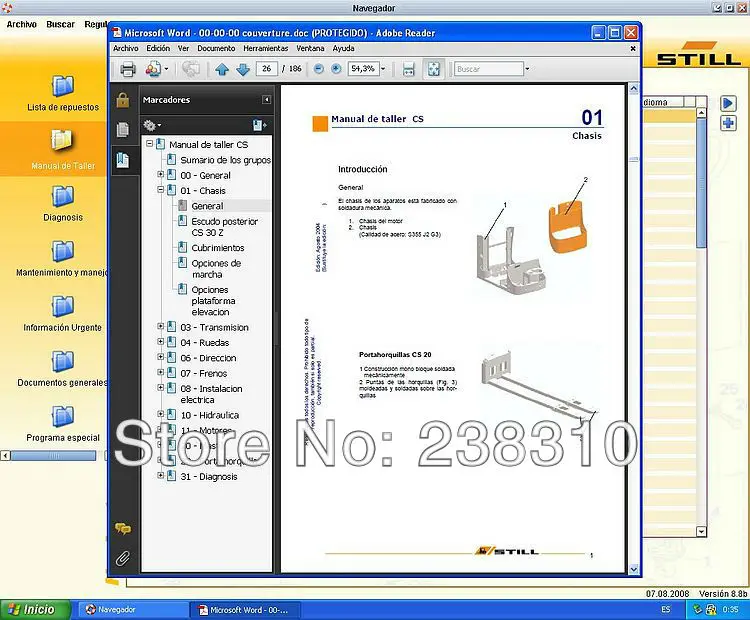Screen dimensions: 750x620
Task: Click the fit width scrolling icon
Action: point(408,69)
